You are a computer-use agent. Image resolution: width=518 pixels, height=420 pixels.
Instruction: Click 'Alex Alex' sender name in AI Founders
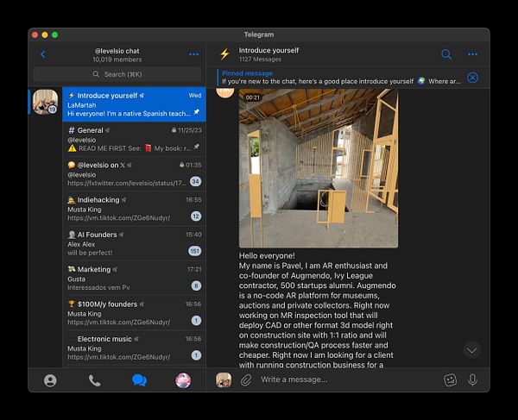(x=81, y=244)
